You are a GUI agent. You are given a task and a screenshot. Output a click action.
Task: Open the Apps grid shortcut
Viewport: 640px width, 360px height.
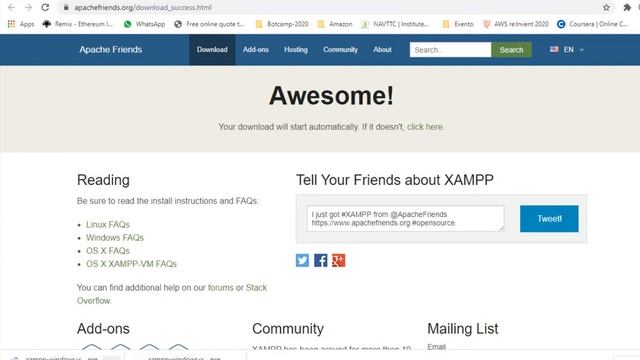pyautogui.click(x=21, y=24)
